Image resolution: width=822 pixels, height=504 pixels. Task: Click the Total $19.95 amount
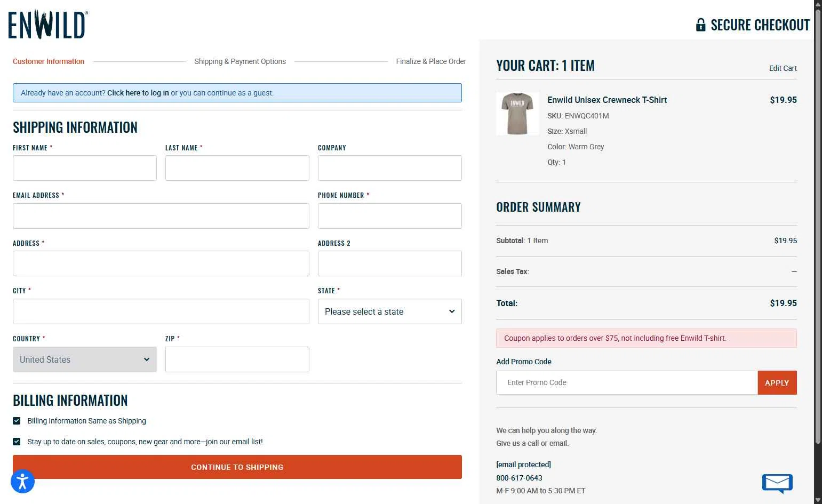point(783,303)
